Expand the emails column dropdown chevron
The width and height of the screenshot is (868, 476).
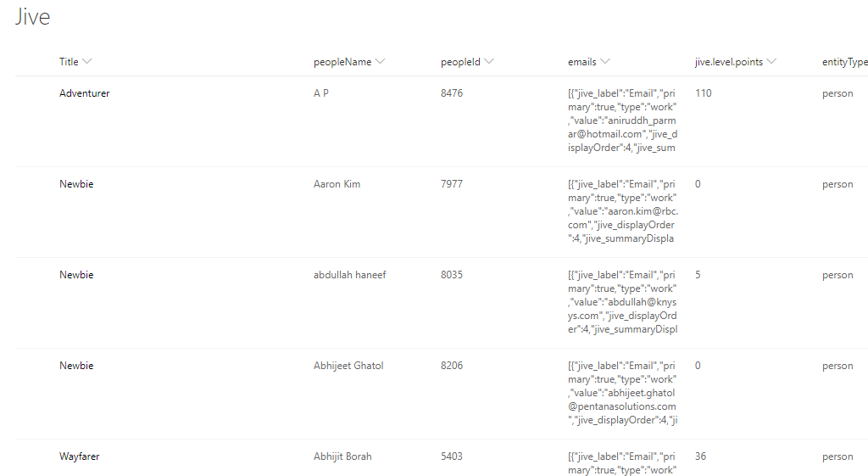click(605, 62)
